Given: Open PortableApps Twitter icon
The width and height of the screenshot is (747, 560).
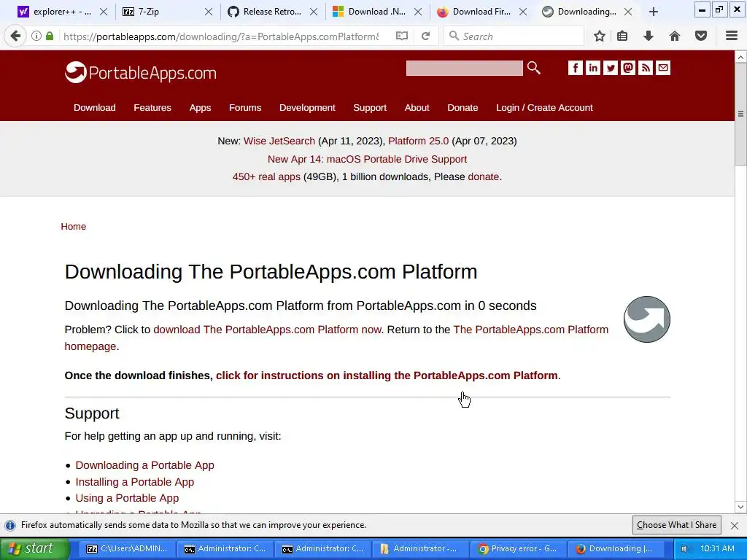Looking at the screenshot, I should [611, 68].
